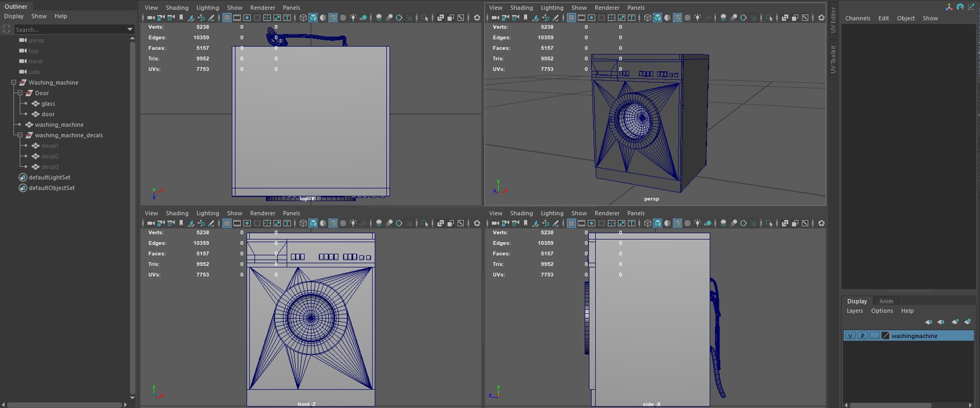The image size is (980, 408).
Task: Move washingmachine layer down in the list
Action: 941,322
